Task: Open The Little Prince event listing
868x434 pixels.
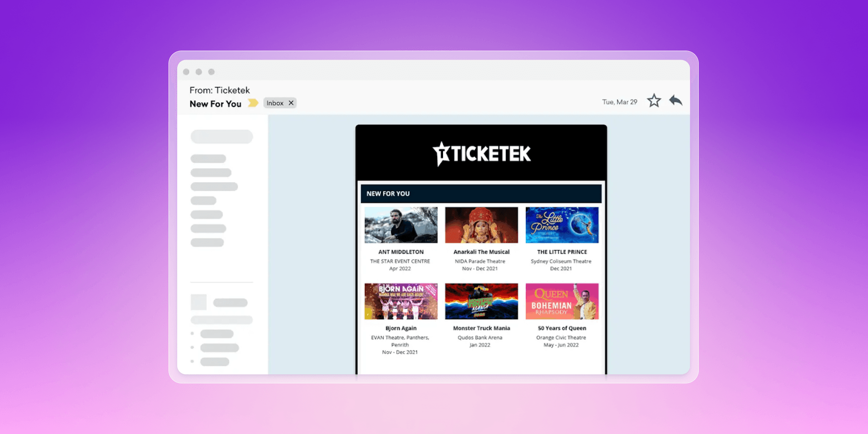Action: point(562,225)
